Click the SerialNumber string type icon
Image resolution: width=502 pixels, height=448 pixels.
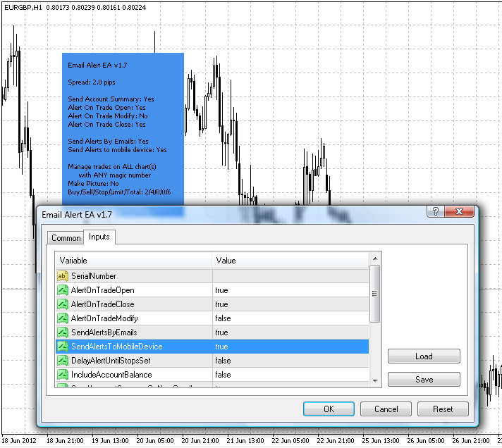coord(62,276)
